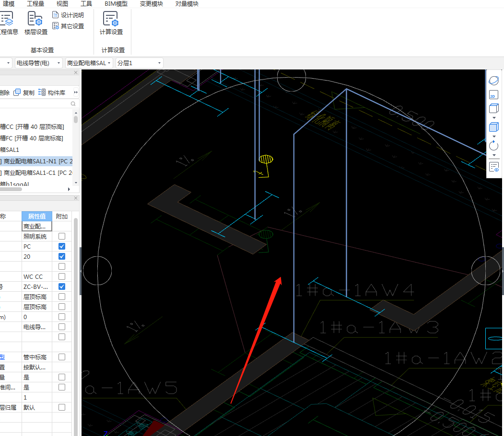Open the 视图 ribbon tab
This screenshot has height=436, width=504.
click(62, 4)
